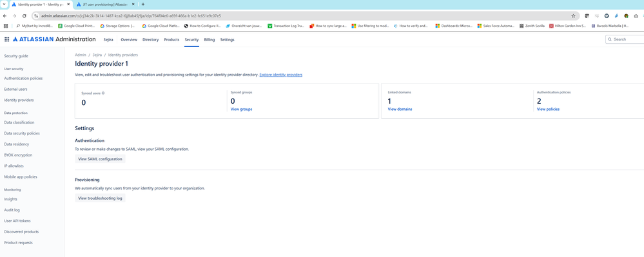Open the Hilton Garden Inn bookmark
The image size is (644, 257).
point(568,26)
